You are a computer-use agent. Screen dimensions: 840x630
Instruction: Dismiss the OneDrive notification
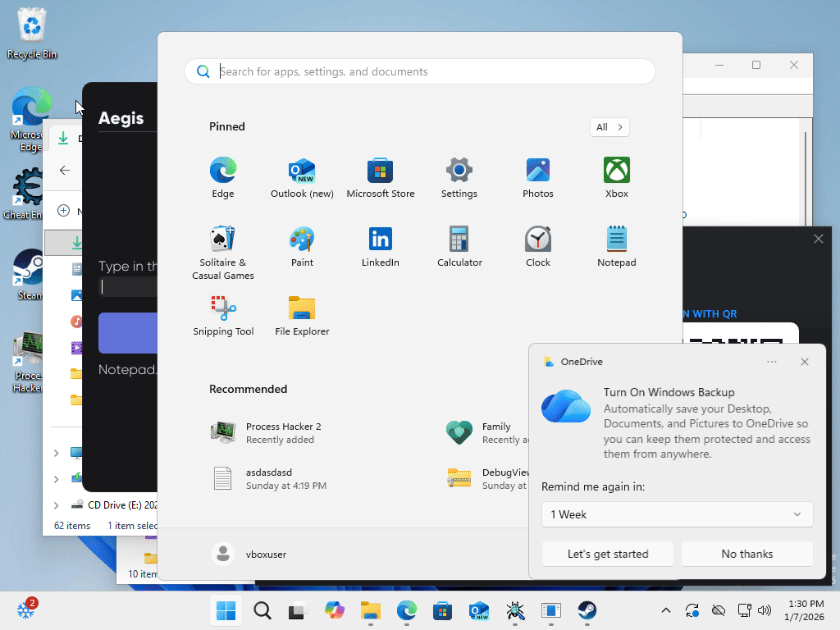pyautogui.click(x=804, y=362)
